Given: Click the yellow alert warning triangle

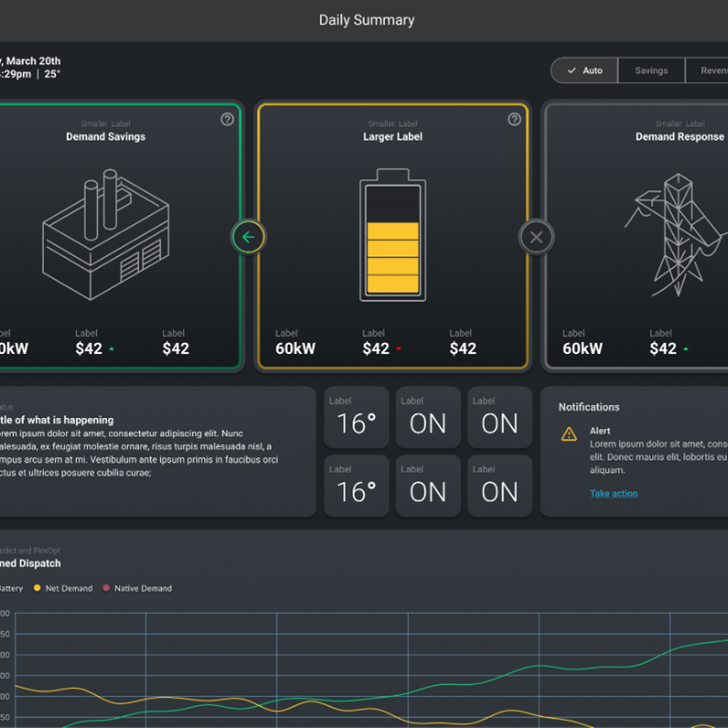Looking at the screenshot, I should 569,435.
